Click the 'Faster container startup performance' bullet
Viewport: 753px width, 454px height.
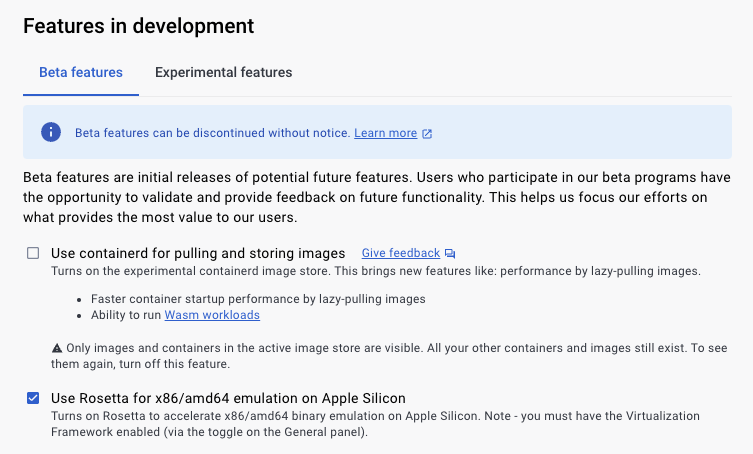pyautogui.click(x=258, y=298)
